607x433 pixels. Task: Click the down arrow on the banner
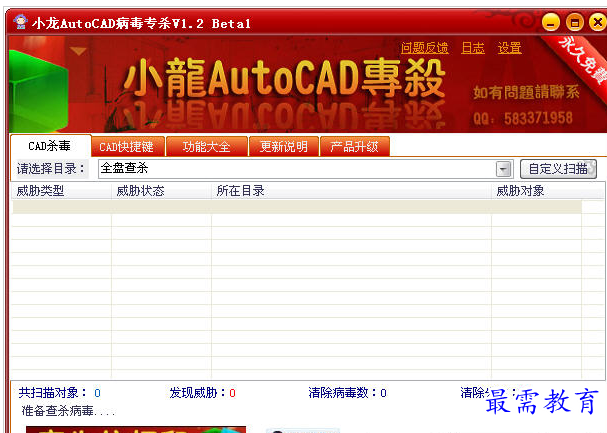point(79,51)
